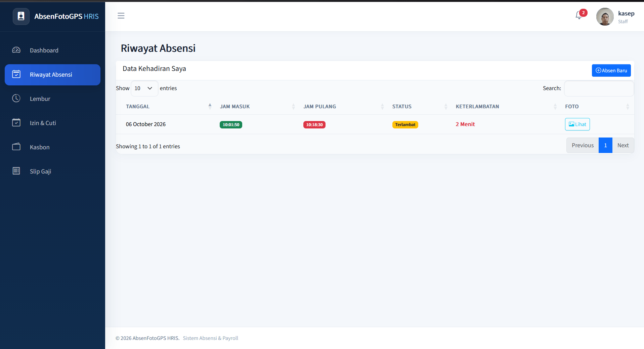Screen dimensions: 644x349
Task: Click the Lembur clock icon
Action: click(16, 99)
